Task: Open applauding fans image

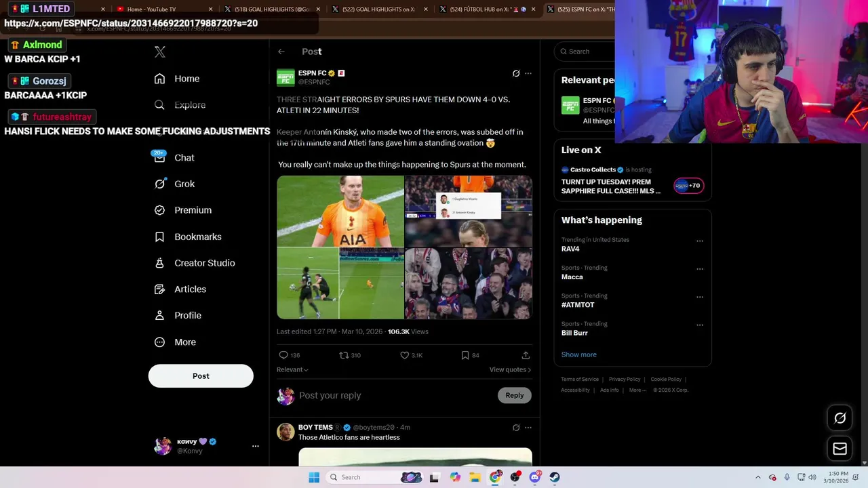Action: point(469,283)
